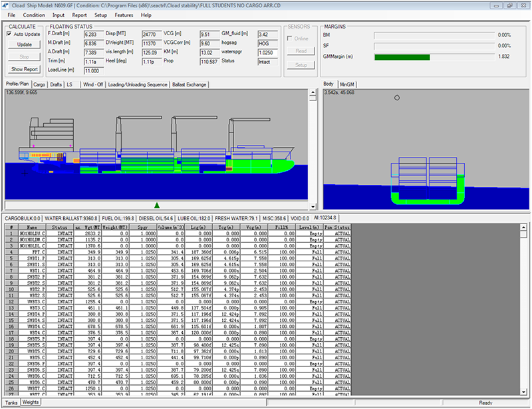This screenshot has width=532, height=409.
Task: Click the circle marker in the Body view
Action: 397,98
